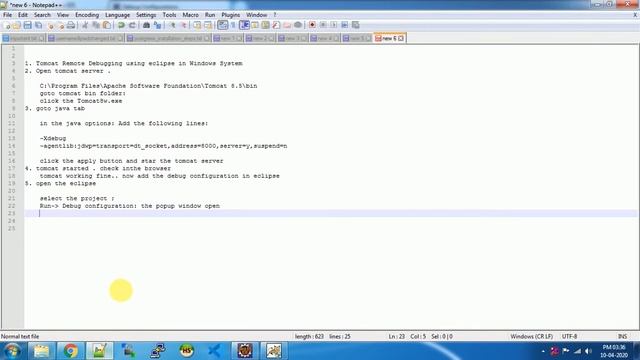Open the Edit menu
The width and height of the screenshot is (640, 360).
point(23,15)
